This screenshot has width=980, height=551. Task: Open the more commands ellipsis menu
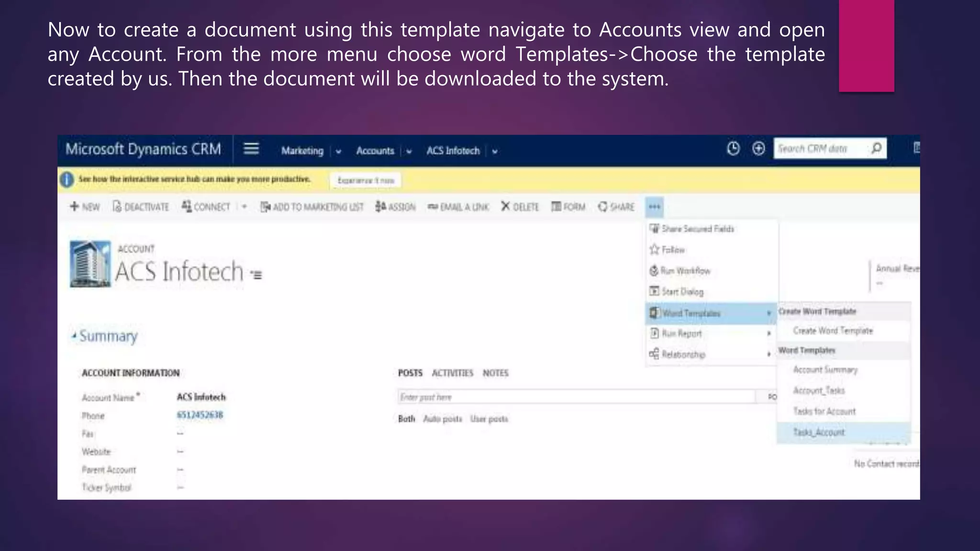point(654,207)
